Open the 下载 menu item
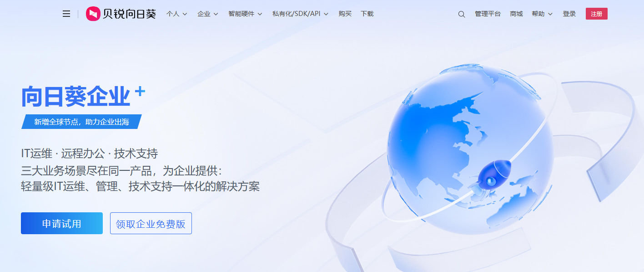 tap(367, 14)
